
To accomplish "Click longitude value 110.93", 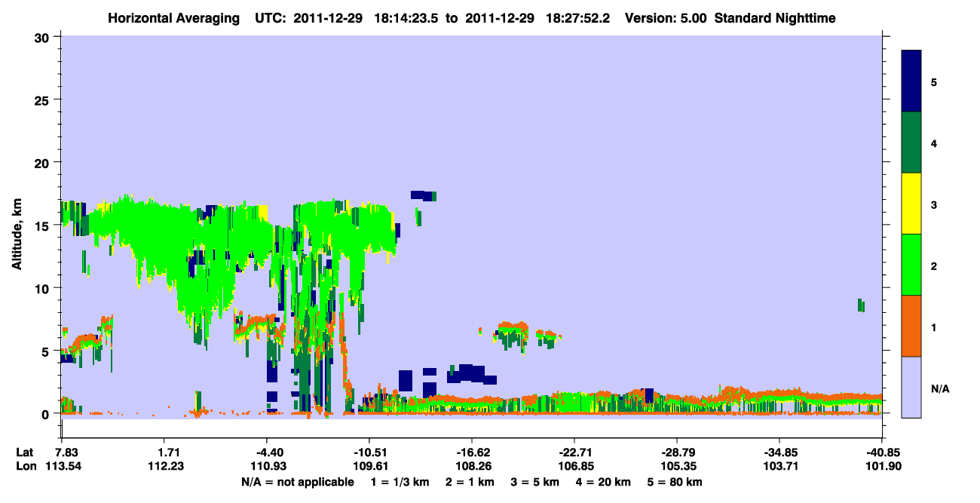I will (x=267, y=467).
